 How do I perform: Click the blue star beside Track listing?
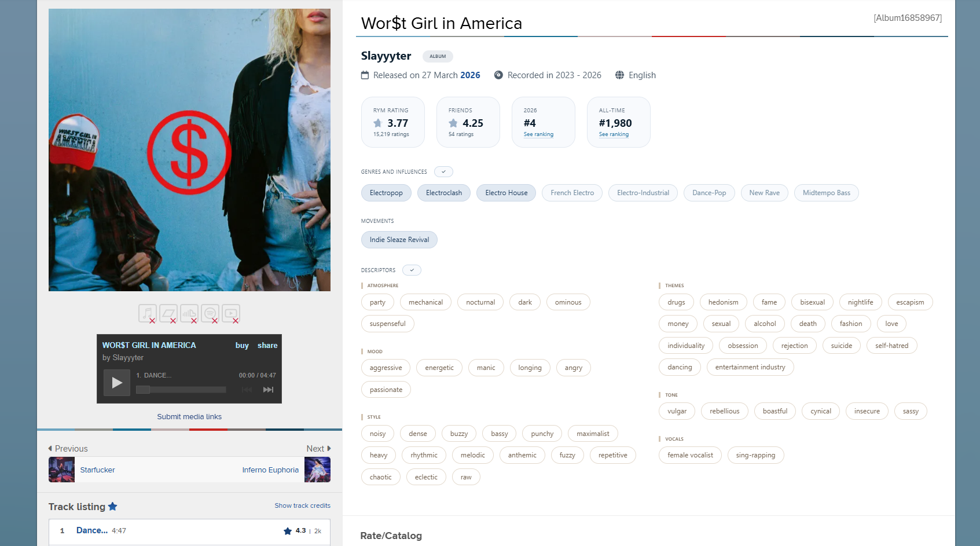113,507
